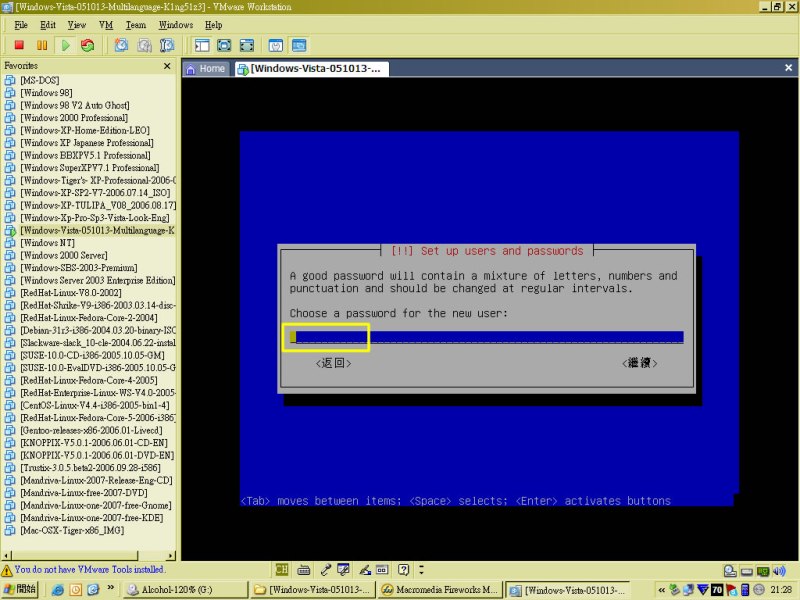Open the Help menu

(213, 25)
